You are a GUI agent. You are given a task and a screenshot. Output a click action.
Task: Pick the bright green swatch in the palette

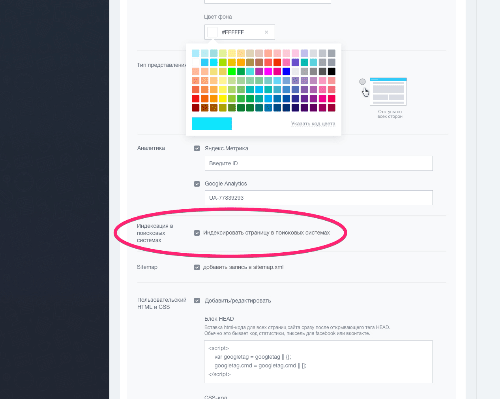pos(232,71)
